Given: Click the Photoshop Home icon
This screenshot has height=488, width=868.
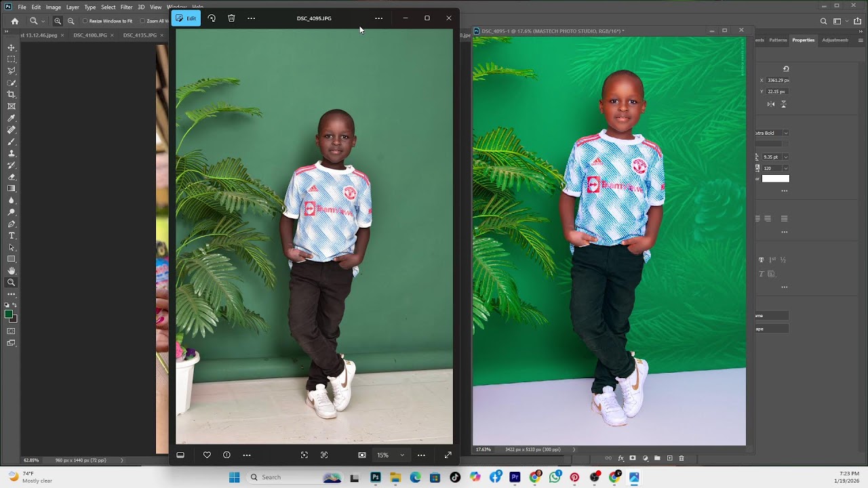Looking at the screenshot, I should click(15, 21).
